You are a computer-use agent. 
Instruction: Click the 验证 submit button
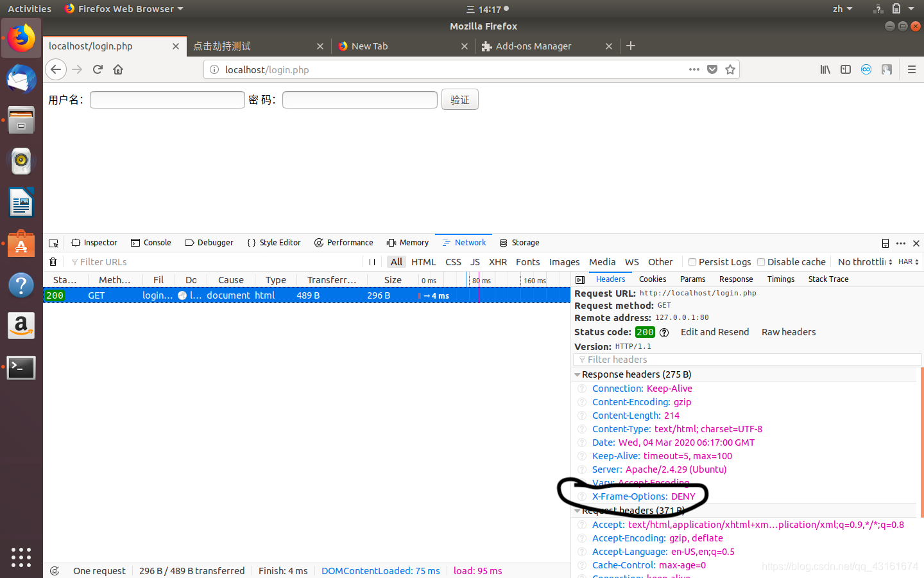tap(460, 100)
